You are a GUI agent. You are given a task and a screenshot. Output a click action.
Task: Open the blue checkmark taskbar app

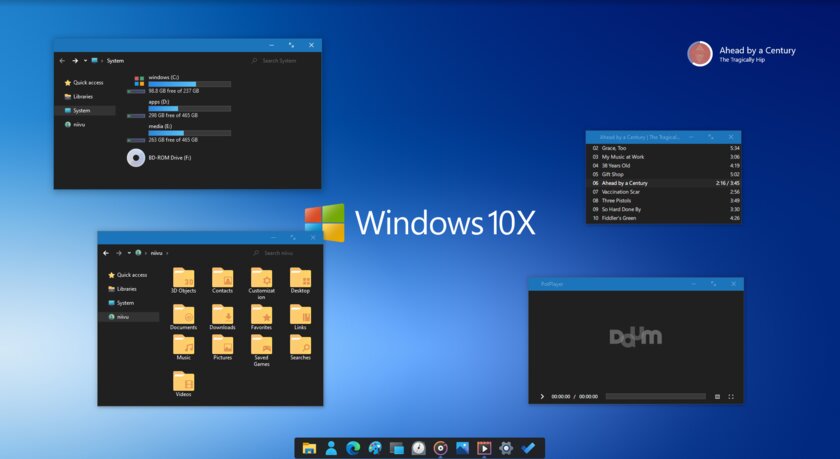pos(528,448)
